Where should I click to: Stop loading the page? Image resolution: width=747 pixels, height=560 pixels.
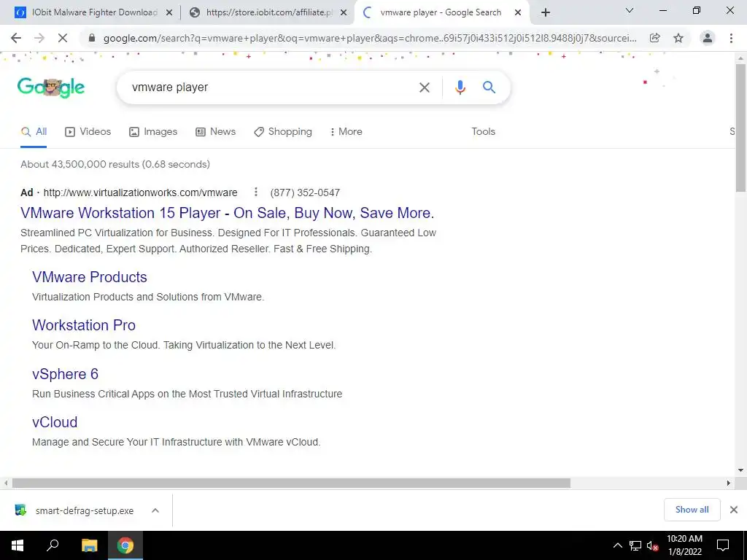[x=63, y=38]
